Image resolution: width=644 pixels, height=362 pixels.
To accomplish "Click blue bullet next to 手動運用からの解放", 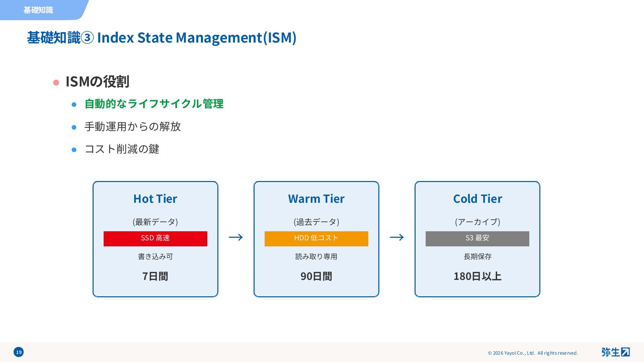I will tap(74, 127).
